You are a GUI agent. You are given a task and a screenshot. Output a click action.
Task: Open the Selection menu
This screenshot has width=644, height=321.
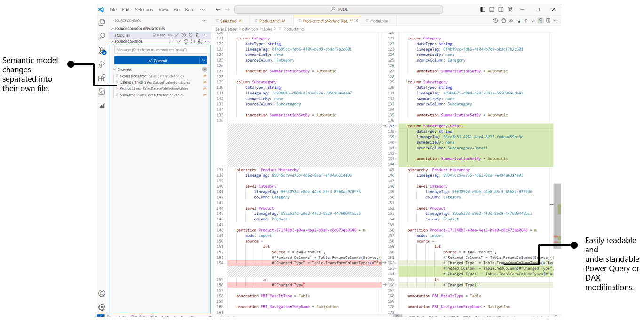click(144, 9)
